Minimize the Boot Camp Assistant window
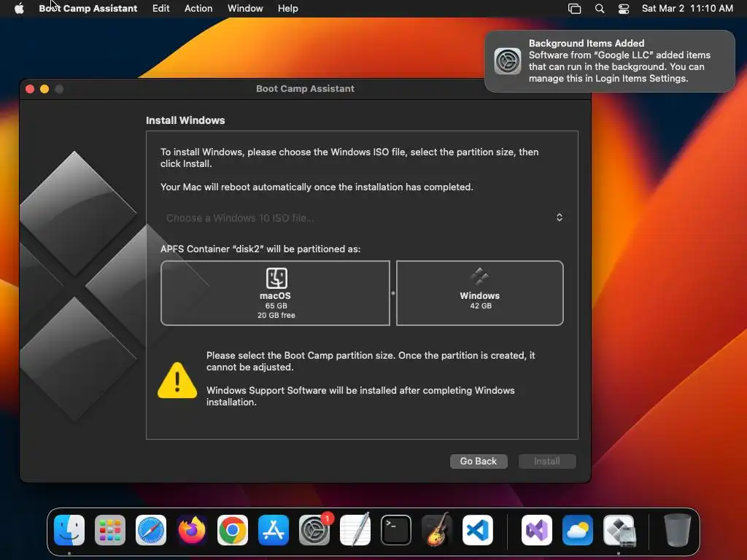The height and width of the screenshot is (560, 747). 44,89
